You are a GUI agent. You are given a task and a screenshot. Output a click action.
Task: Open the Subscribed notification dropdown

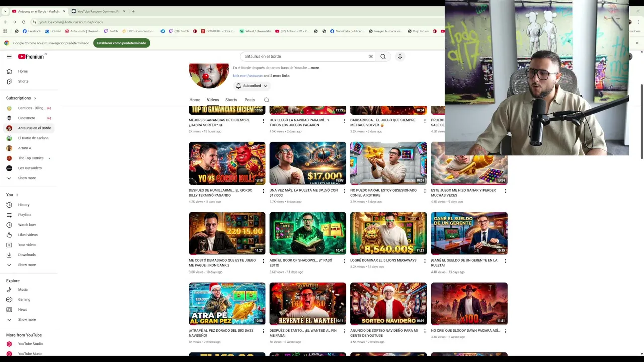(x=252, y=86)
